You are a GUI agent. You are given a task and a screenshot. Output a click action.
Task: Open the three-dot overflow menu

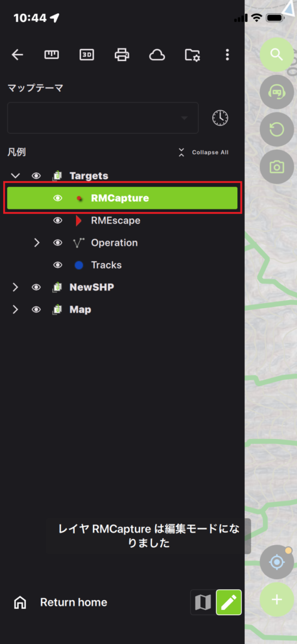coord(227,55)
